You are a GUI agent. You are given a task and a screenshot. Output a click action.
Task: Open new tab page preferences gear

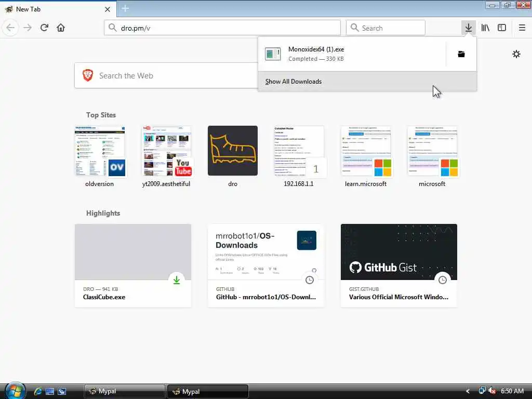(x=516, y=54)
